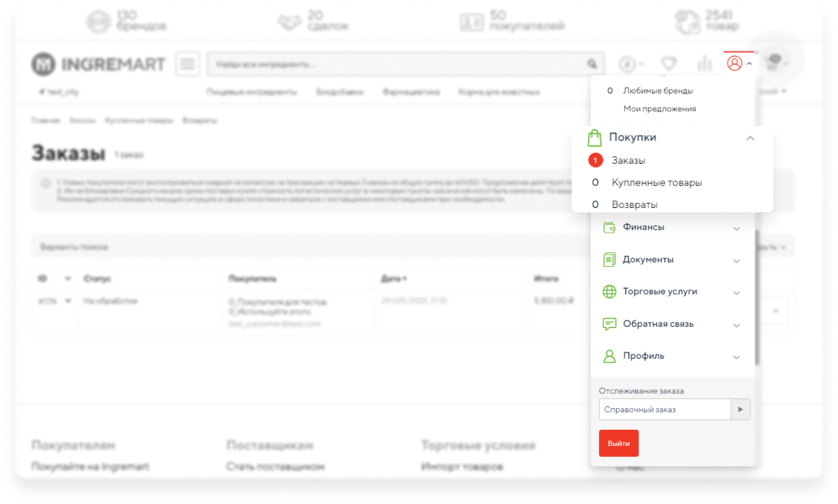This screenshot has width=838, height=504.
Task: Open Мои предложения menu item
Action: click(659, 109)
